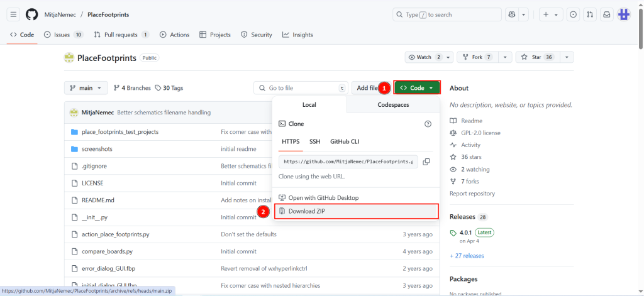644x296 pixels.
Task: Switch to the Issues tab
Action: click(x=64, y=35)
